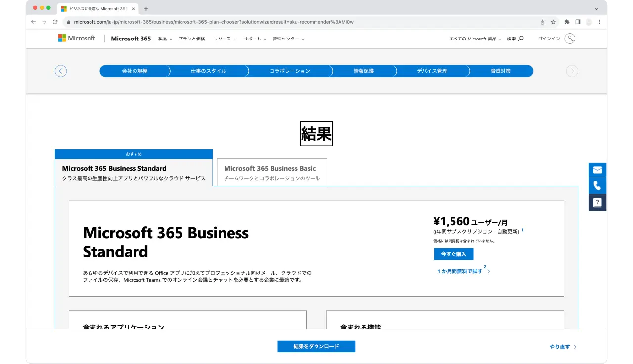Click the 今すぐ購入 button

click(453, 254)
